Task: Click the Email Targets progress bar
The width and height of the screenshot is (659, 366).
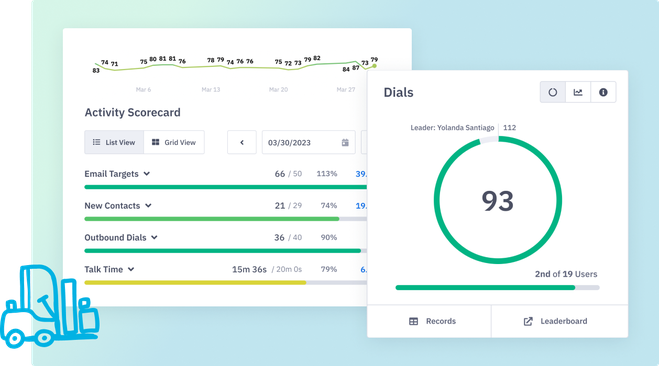Action: (x=226, y=187)
